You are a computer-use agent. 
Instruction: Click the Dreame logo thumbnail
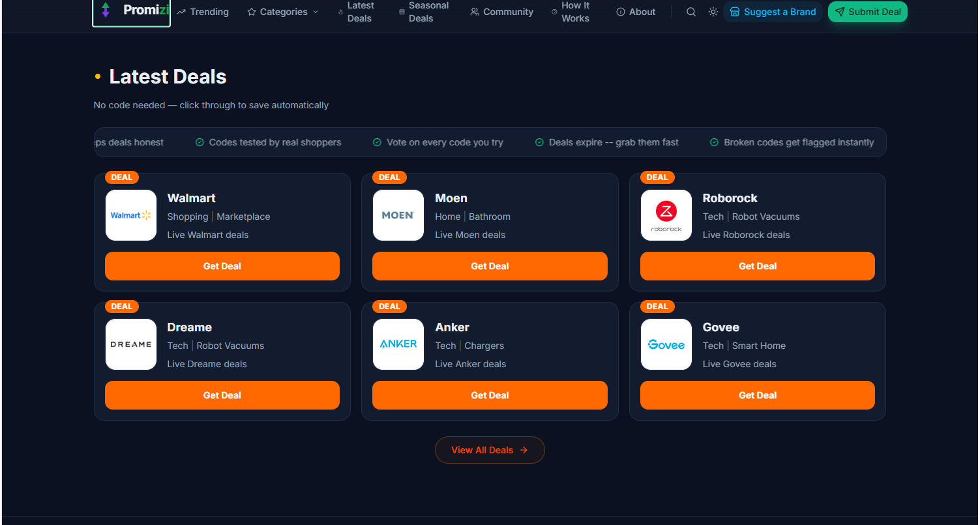click(131, 344)
